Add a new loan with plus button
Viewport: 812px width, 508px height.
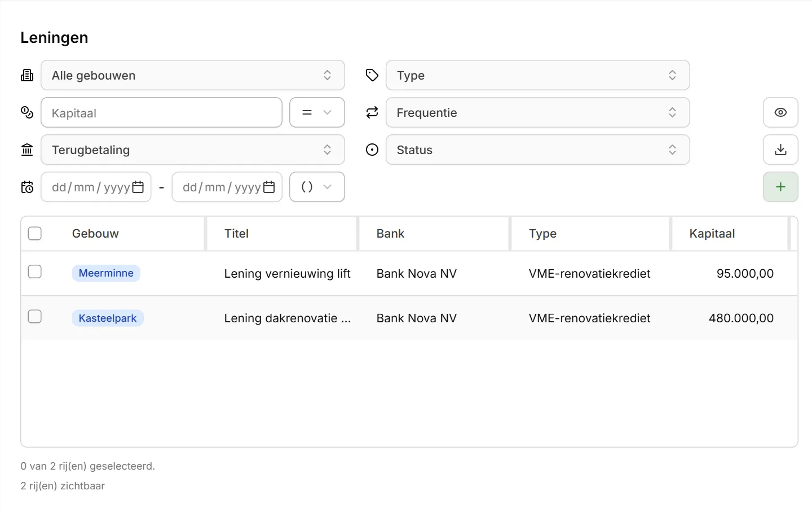[x=780, y=187]
